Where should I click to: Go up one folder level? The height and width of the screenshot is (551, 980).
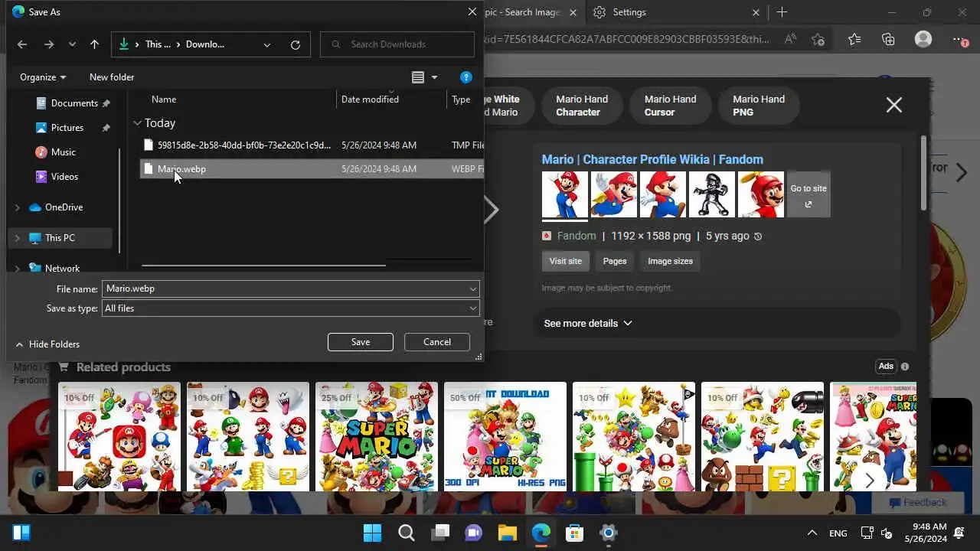(94, 44)
